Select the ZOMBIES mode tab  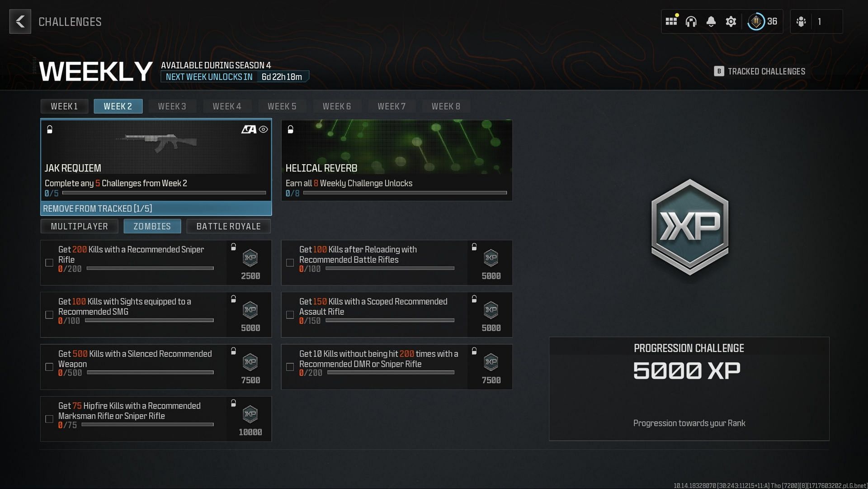point(152,226)
